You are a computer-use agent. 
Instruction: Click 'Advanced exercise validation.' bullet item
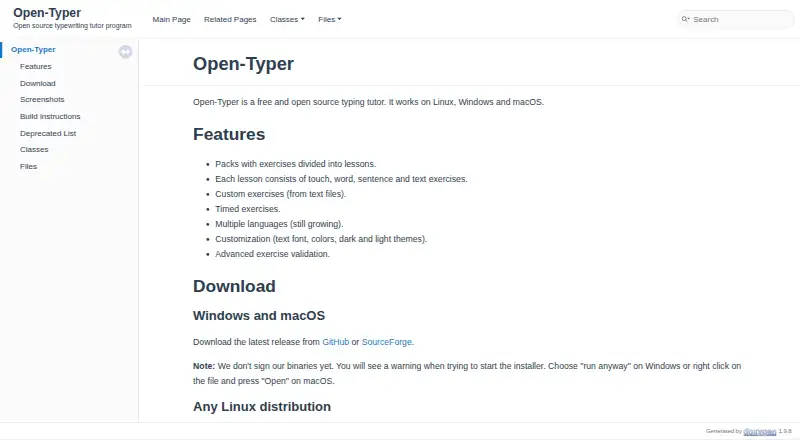coord(272,254)
